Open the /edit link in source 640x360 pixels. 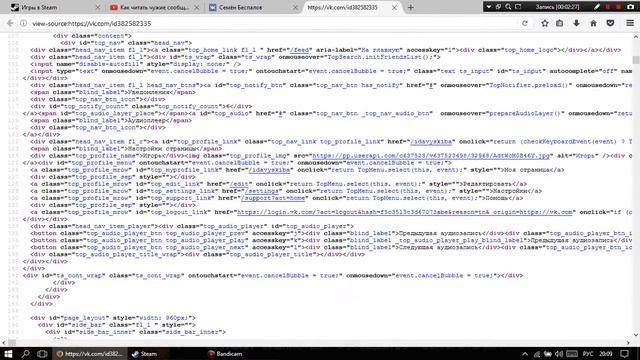(239, 184)
